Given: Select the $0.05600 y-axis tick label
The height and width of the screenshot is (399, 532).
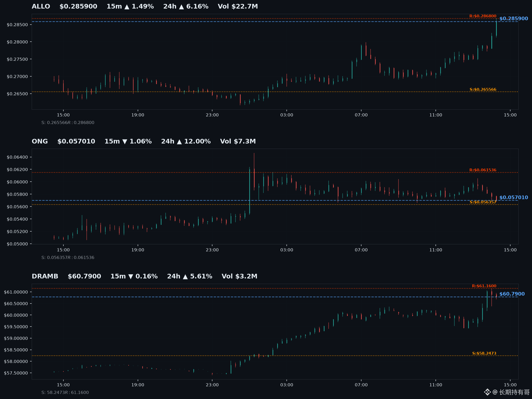Looking at the screenshot, I should pyautogui.click(x=17, y=207).
